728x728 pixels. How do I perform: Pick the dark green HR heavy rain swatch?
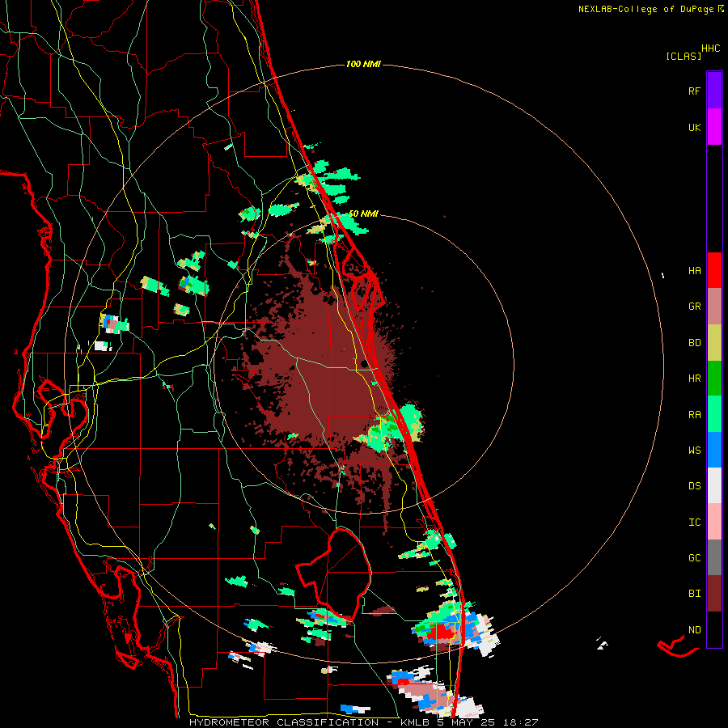(x=714, y=379)
